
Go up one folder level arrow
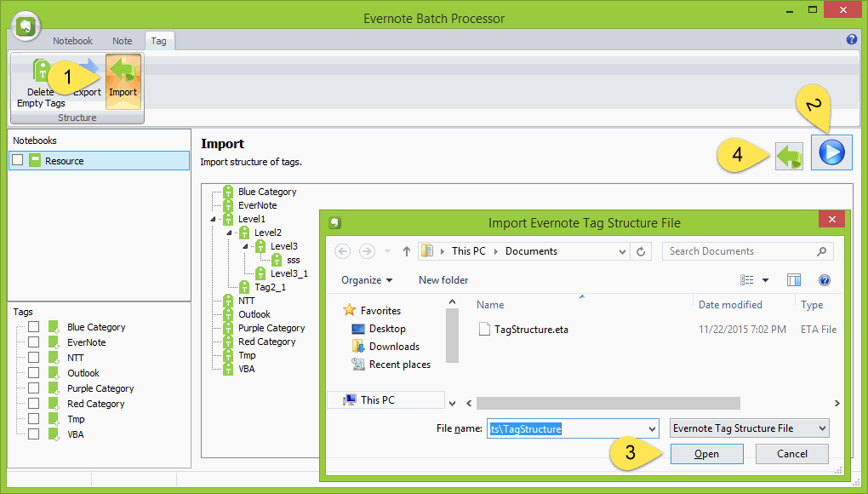coord(406,251)
